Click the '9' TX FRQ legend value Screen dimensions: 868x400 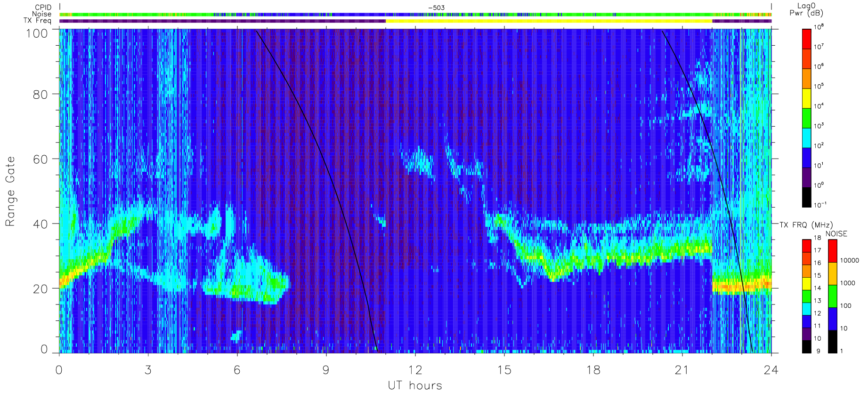[x=818, y=351]
